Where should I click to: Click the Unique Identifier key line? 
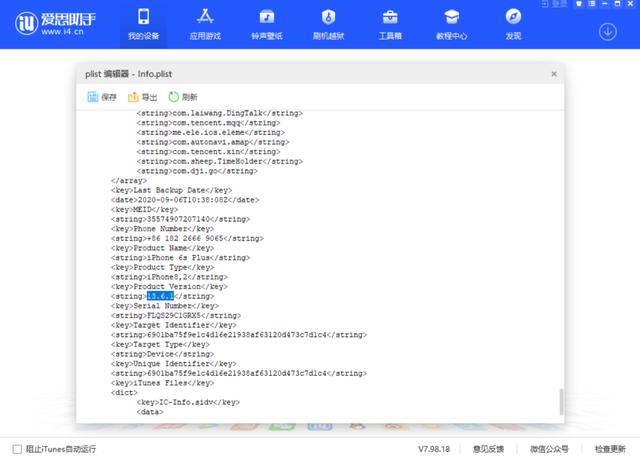(x=173, y=364)
